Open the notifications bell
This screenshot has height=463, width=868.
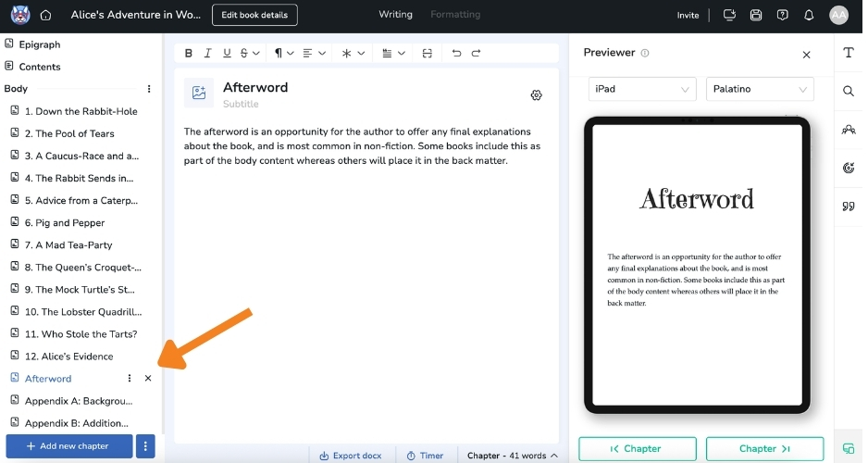[x=809, y=15]
